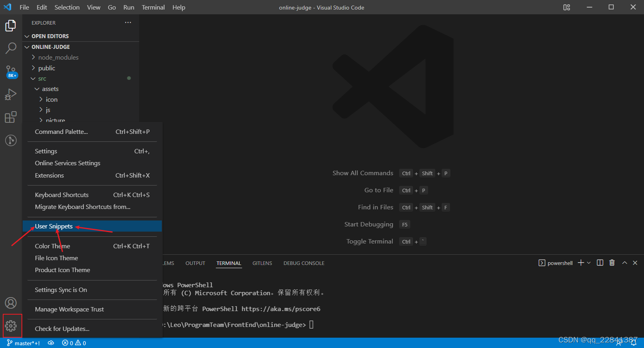The width and height of the screenshot is (644, 348).
Task: Click the master branch status bar item
Action: coord(23,343)
